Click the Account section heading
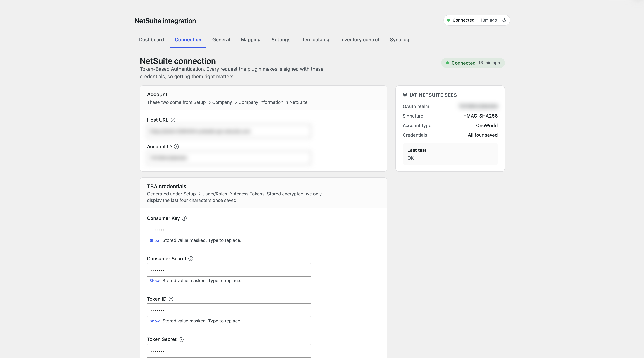 157,94
